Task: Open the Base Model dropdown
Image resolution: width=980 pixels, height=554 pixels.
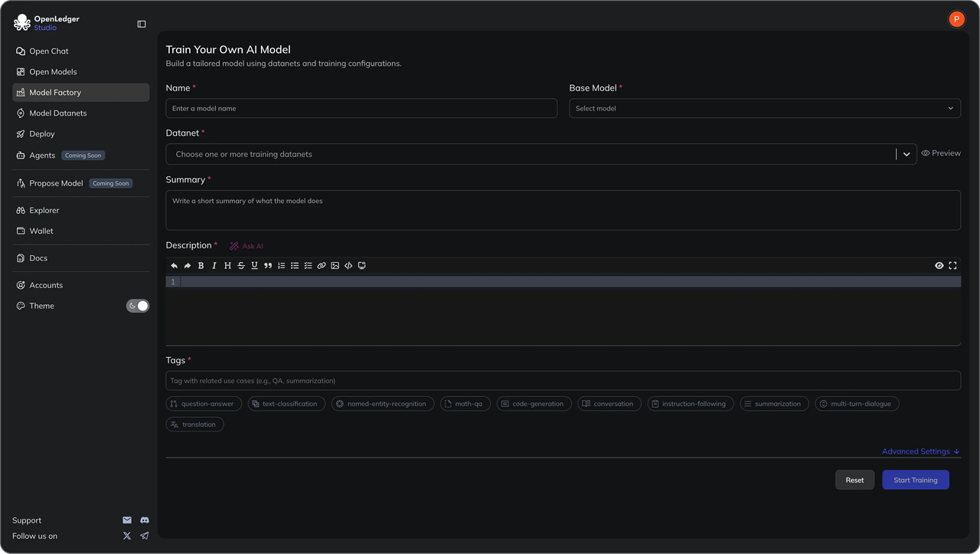Action: (x=764, y=108)
